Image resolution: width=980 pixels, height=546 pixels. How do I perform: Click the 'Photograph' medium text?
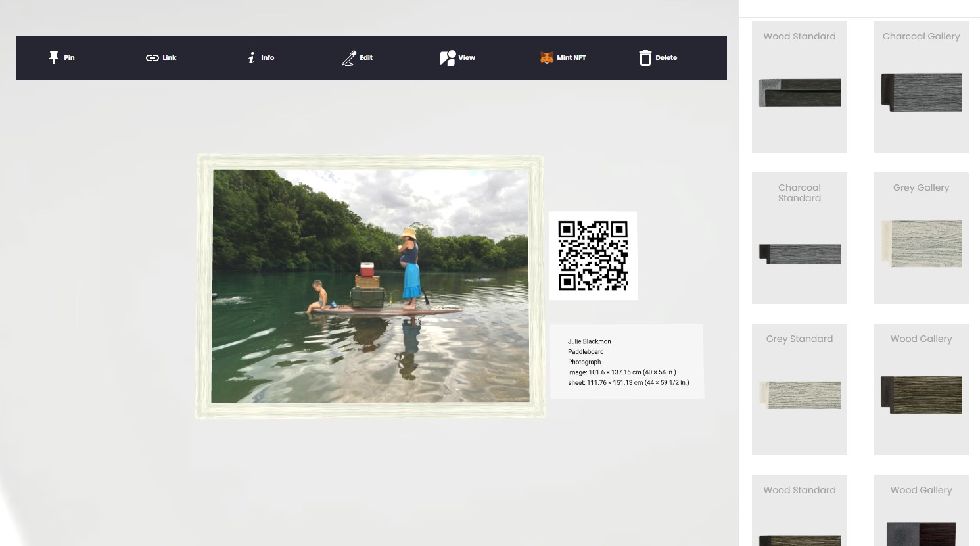584,362
